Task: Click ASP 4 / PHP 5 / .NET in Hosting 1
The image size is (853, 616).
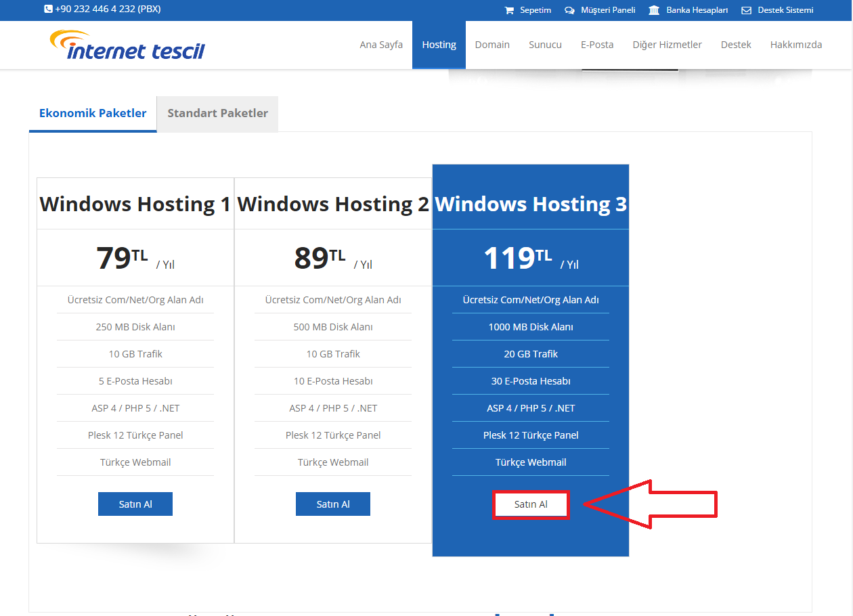Action: [x=135, y=408]
